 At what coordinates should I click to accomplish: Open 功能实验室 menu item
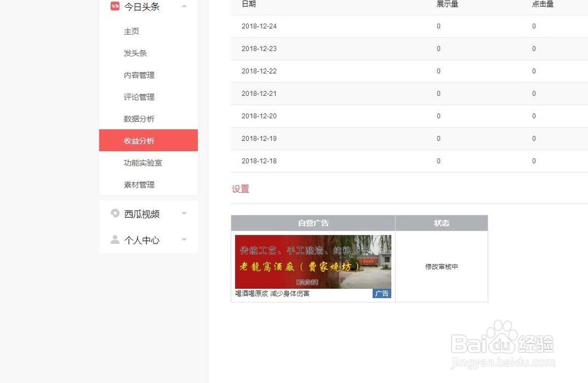[x=143, y=163]
